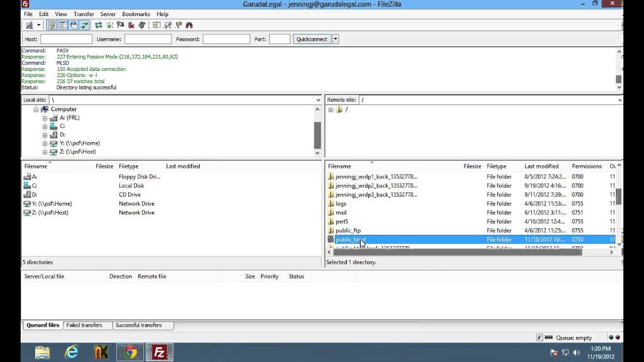The width and height of the screenshot is (644, 362).
Task: Toggle local directory tree display
Action: (62, 25)
